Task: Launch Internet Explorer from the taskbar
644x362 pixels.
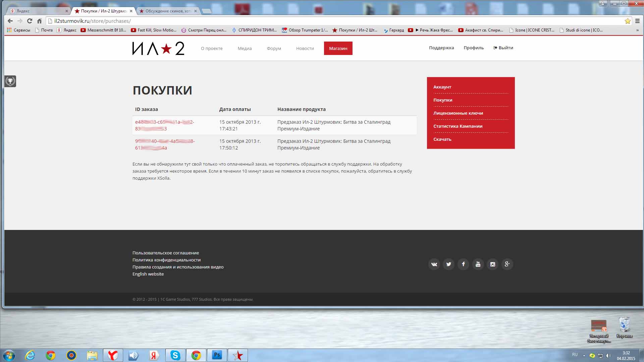Action: point(30,355)
